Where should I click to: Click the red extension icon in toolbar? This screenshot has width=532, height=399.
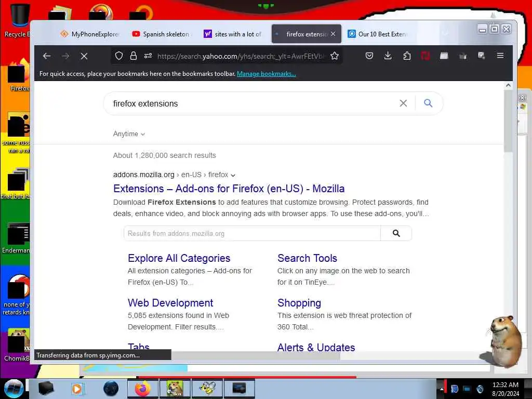pos(425,56)
